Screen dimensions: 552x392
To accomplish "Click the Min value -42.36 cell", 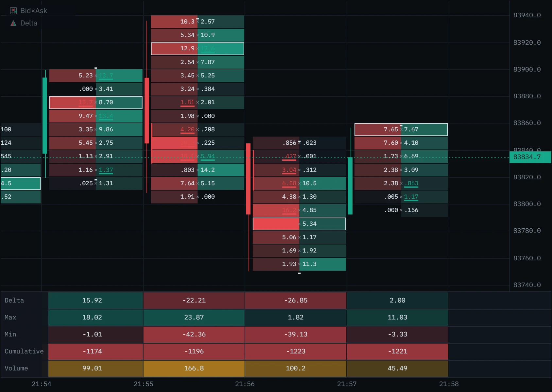I will tap(194, 335).
